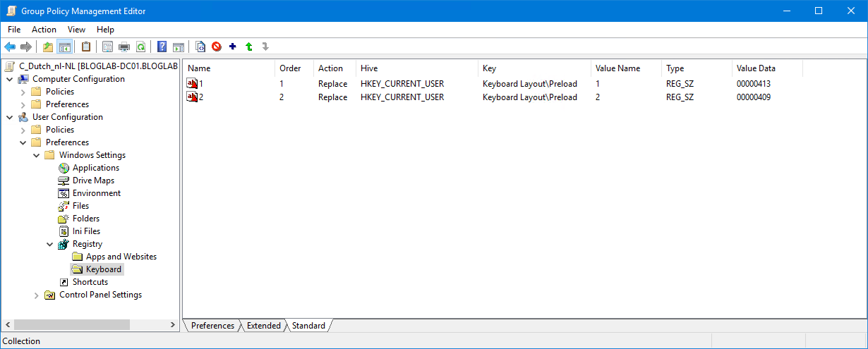
Task: Collapse the Registry tree node
Action: [50, 244]
